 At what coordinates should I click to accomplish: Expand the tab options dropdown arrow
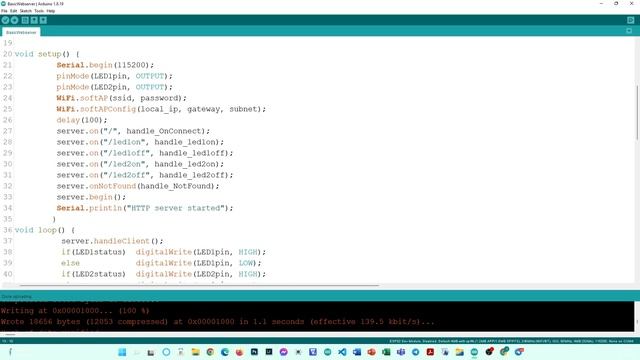pyautogui.click(x=629, y=31)
